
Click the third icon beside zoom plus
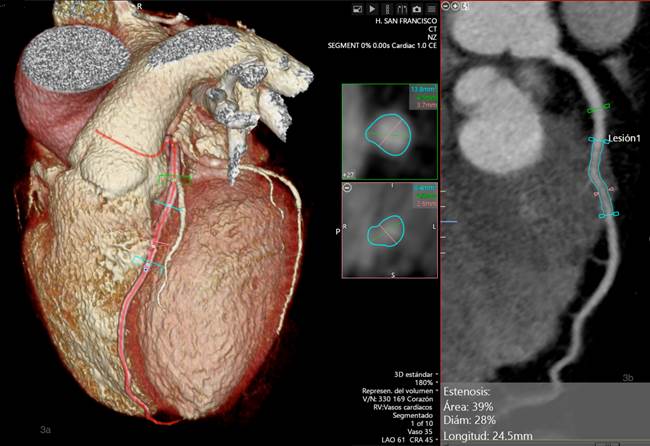pyautogui.click(x=466, y=6)
